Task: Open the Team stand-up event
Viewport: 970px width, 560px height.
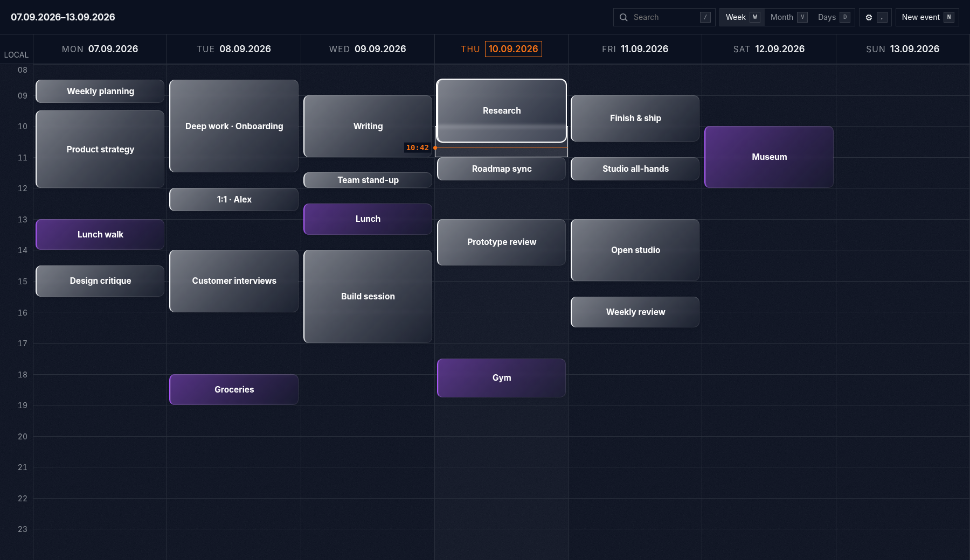Action: point(368,180)
